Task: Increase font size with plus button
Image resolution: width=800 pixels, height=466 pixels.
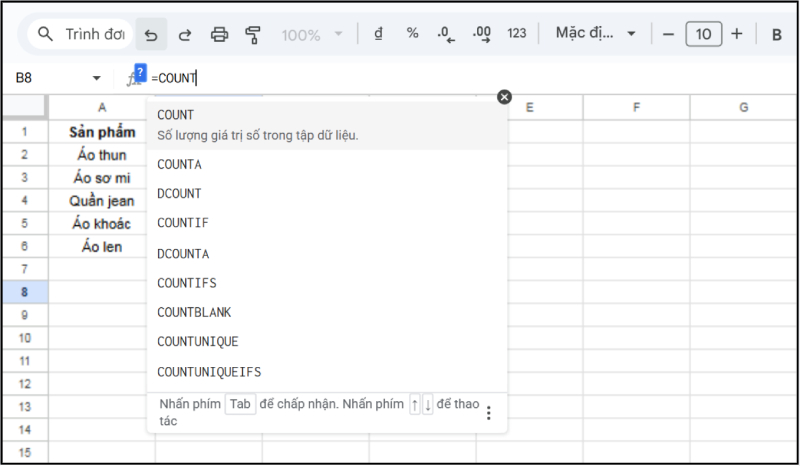Action: pyautogui.click(x=737, y=34)
